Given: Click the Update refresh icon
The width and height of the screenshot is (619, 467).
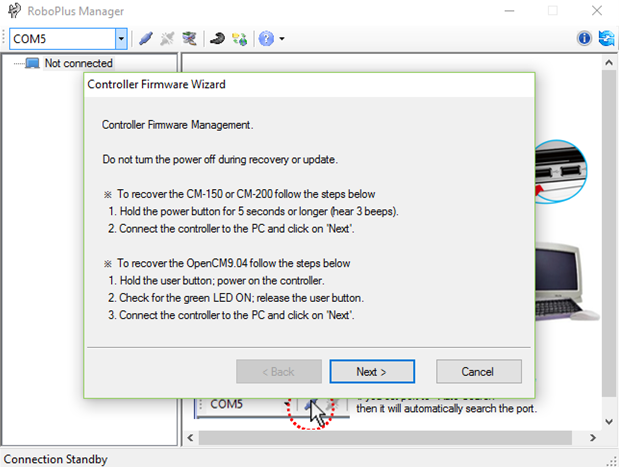Looking at the screenshot, I should tap(606, 38).
